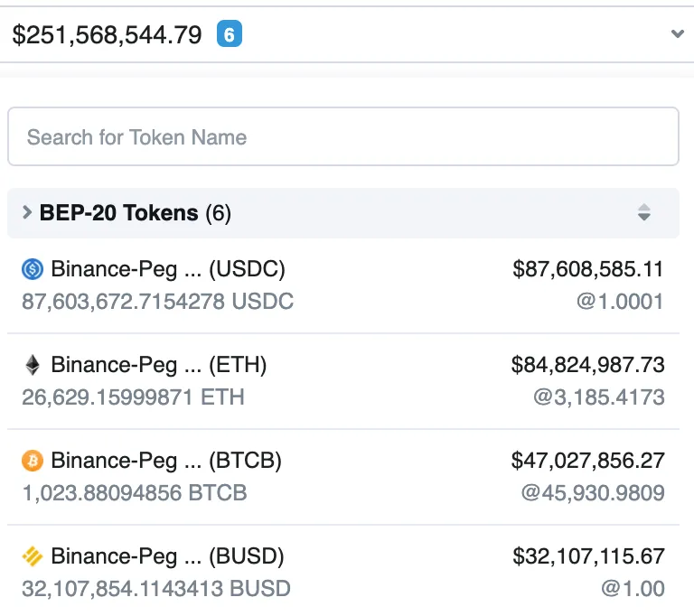Click the USDC coin icon
Image resolution: width=694 pixels, height=616 pixels.
coord(33,269)
